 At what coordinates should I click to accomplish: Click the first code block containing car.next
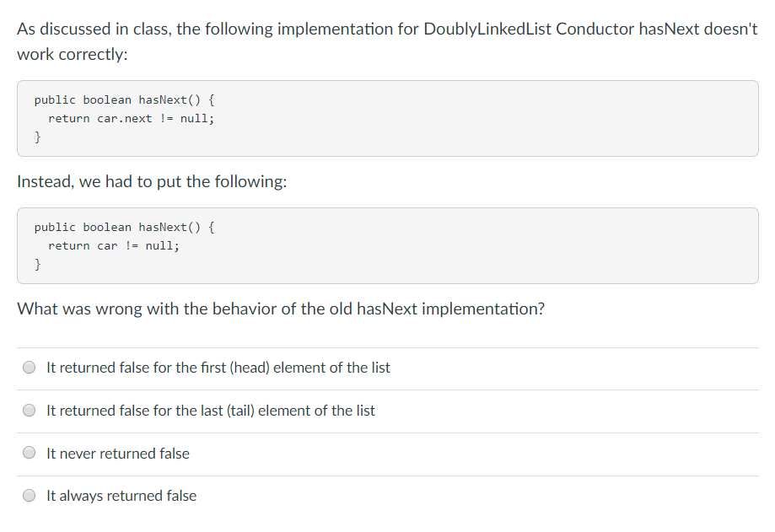387,118
